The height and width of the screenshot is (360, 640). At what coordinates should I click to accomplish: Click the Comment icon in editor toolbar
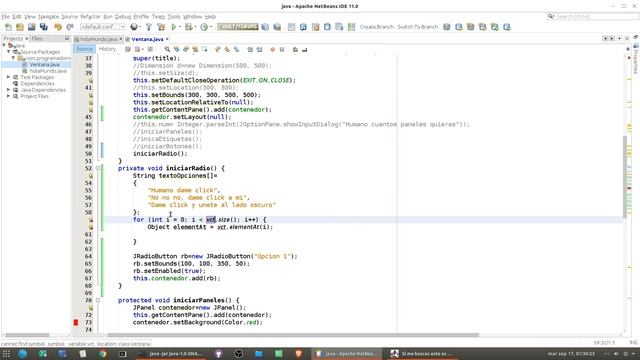(295, 49)
